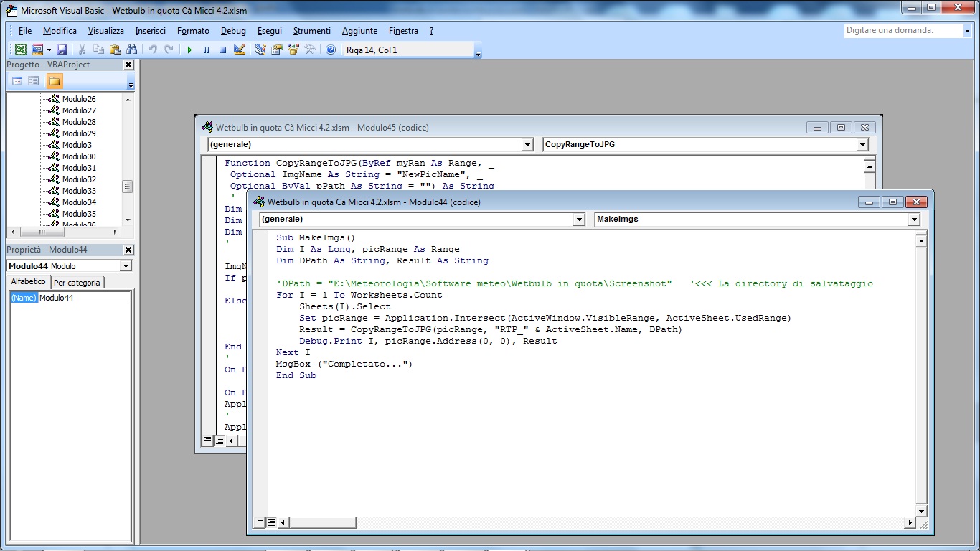Stop execution with Reset square icon

(x=222, y=50)
